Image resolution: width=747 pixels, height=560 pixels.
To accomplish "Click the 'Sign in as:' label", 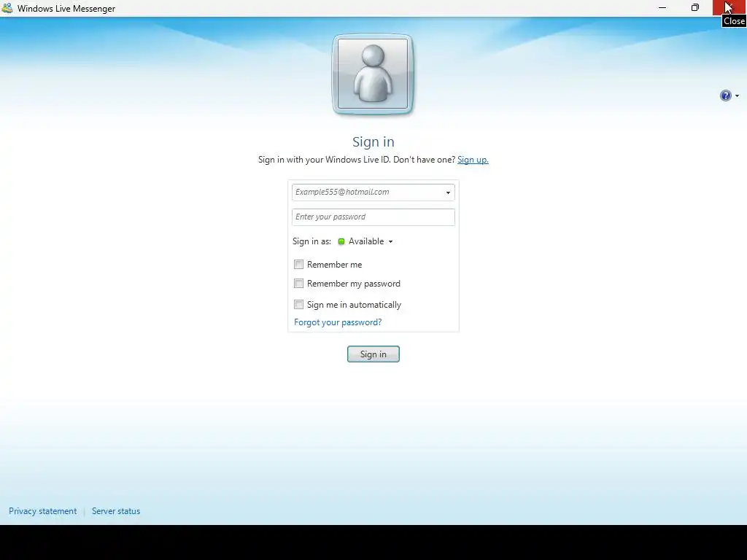I will click(x=311, y=241).
